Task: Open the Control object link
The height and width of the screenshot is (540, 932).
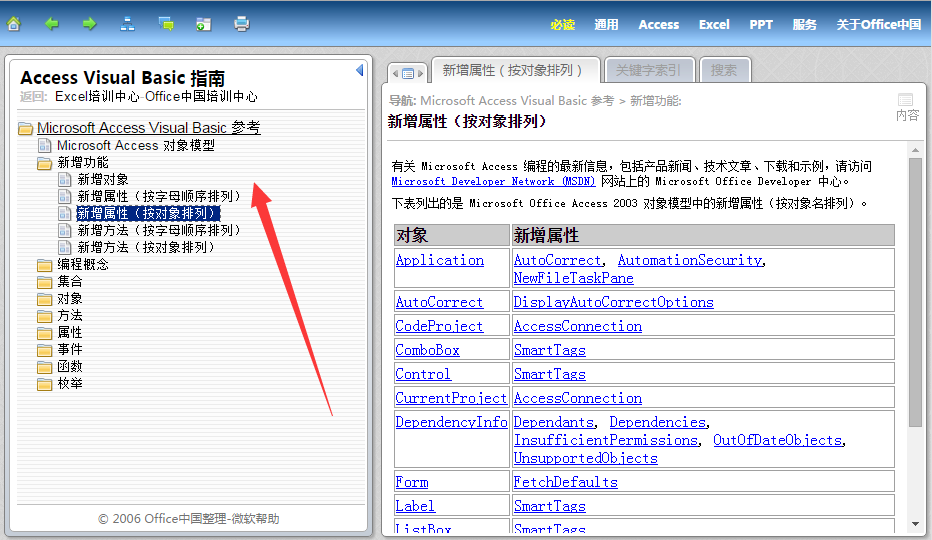Action: pos(423,374)
